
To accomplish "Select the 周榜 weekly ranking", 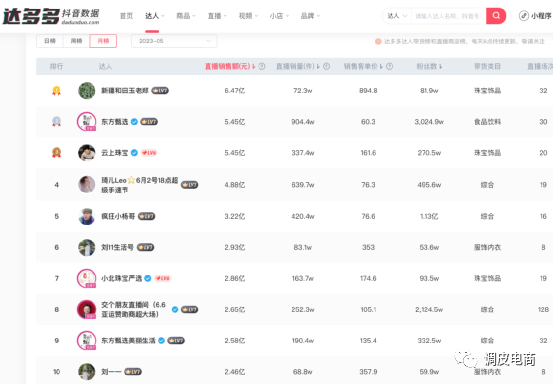I will pyautogui.click(x=76, y=41).
